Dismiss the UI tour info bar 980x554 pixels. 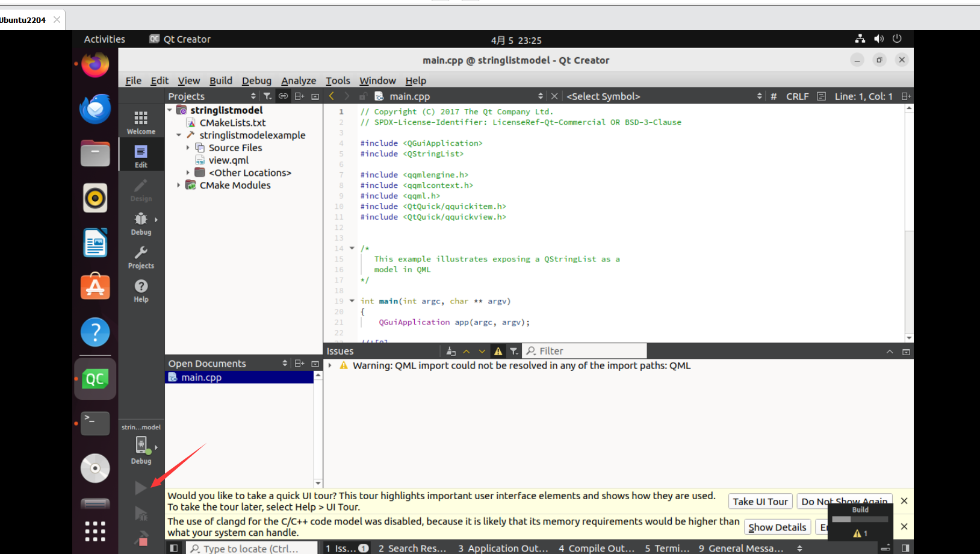click(x=904, y=501)
